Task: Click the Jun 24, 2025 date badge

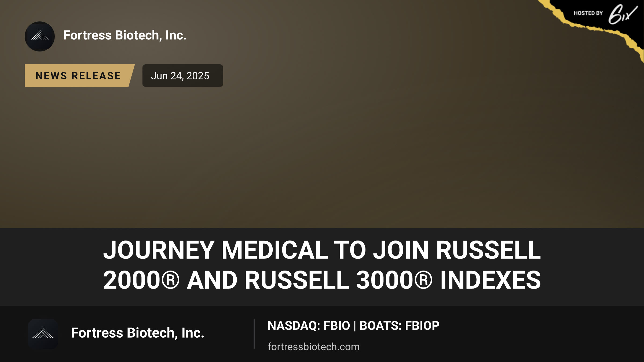Action: (x=183, y=76)
